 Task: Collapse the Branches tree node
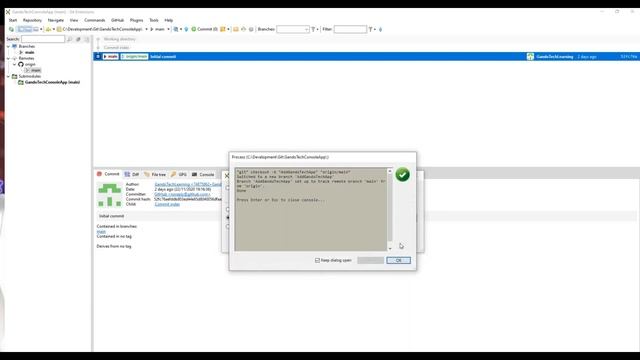9,47
